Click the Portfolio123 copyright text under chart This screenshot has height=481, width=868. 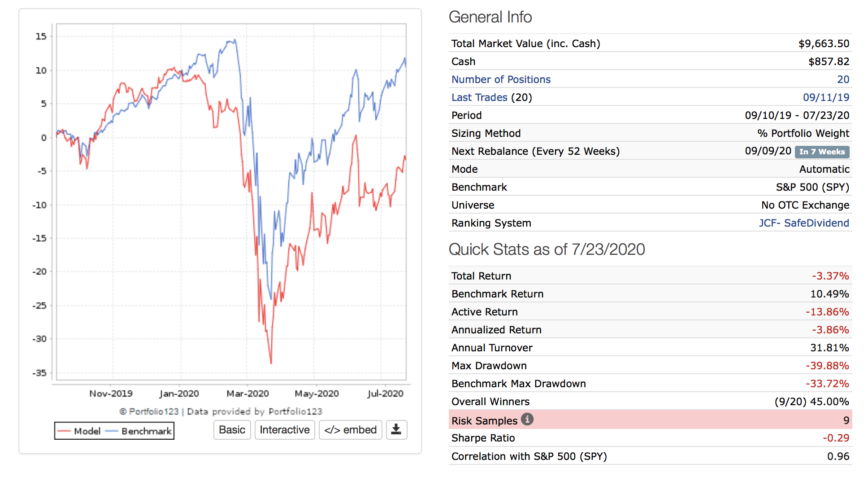click(221, 411)
